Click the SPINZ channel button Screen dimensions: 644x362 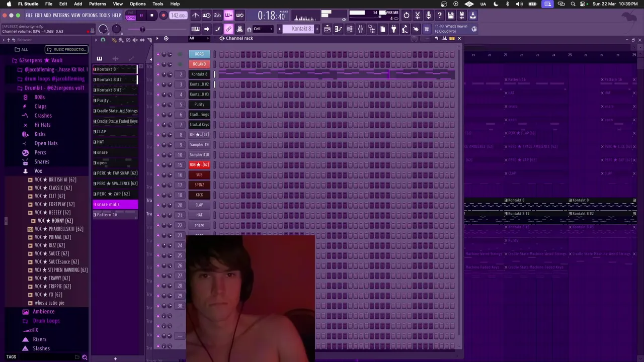click(199, 185)
